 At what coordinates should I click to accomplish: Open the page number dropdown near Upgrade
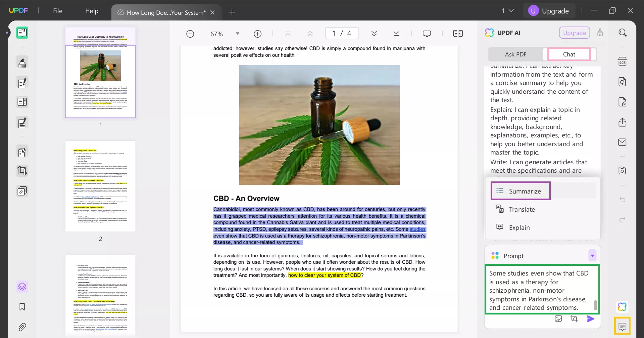click(x=508, y=11)
